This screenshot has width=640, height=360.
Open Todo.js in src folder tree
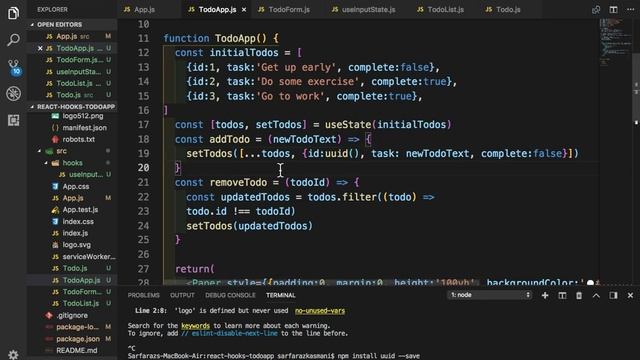[73, 268]
